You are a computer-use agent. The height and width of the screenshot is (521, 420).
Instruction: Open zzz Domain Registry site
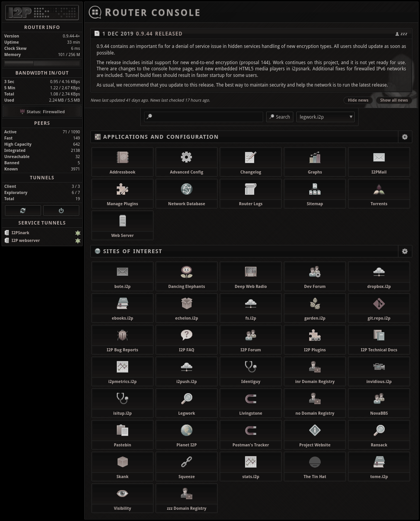click(187, 498)
